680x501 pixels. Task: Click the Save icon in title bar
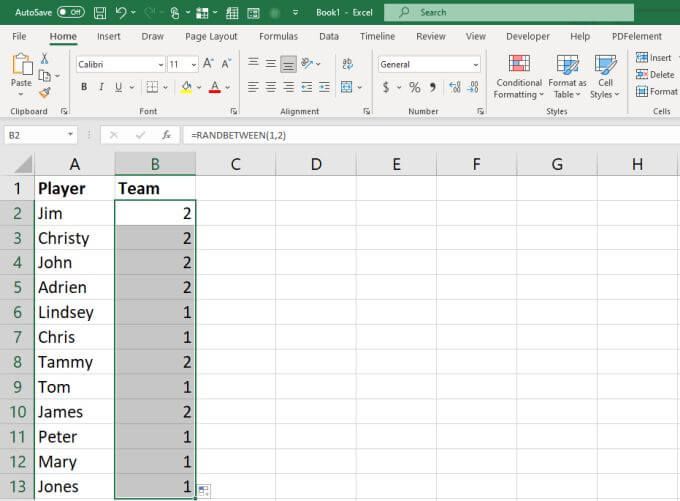point(99,13)
